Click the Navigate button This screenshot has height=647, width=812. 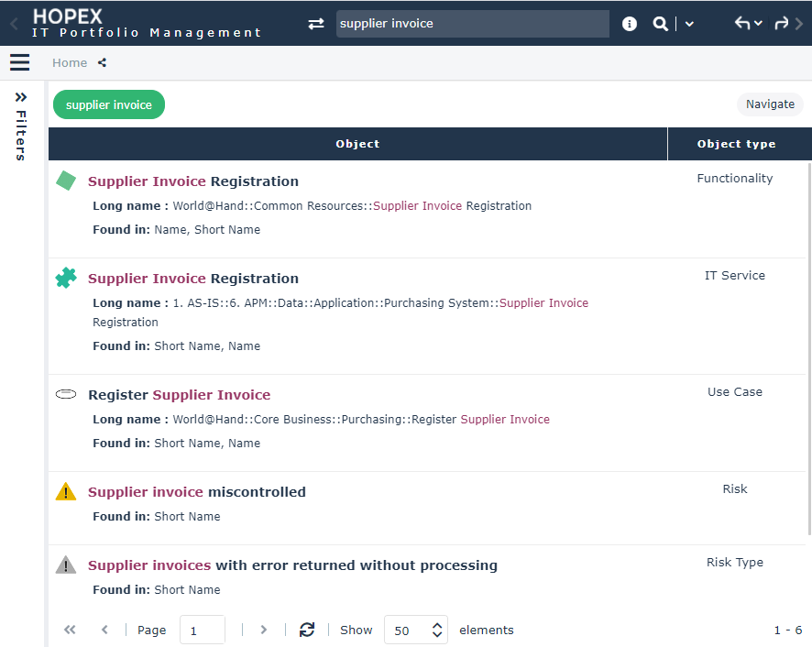tap(770, 104)
